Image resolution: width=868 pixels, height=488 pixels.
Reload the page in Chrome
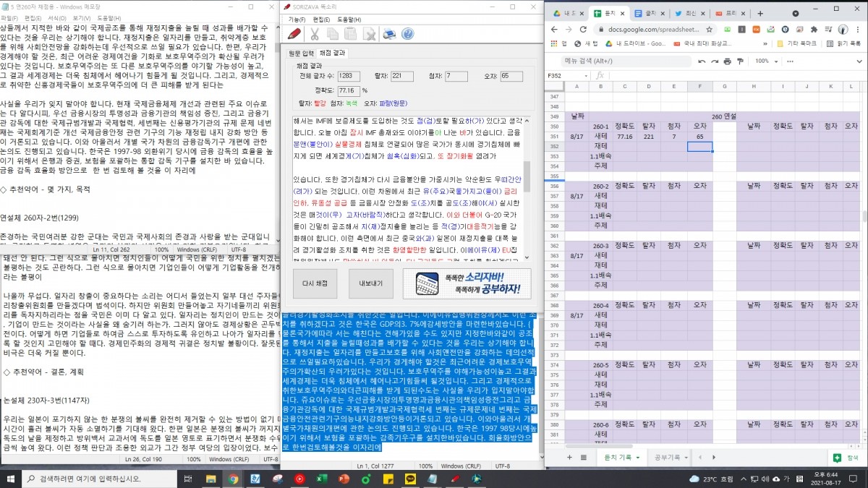point(583,30)
